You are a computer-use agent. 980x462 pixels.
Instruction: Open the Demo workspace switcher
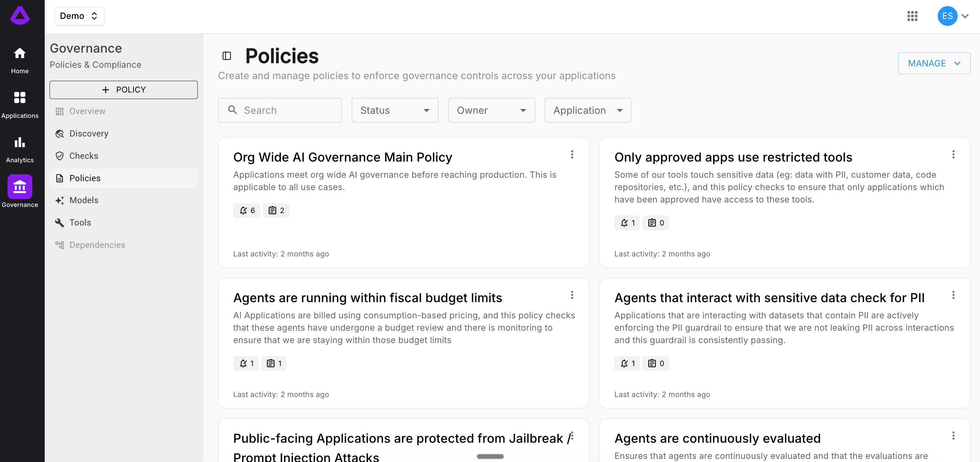pos(79,16)
